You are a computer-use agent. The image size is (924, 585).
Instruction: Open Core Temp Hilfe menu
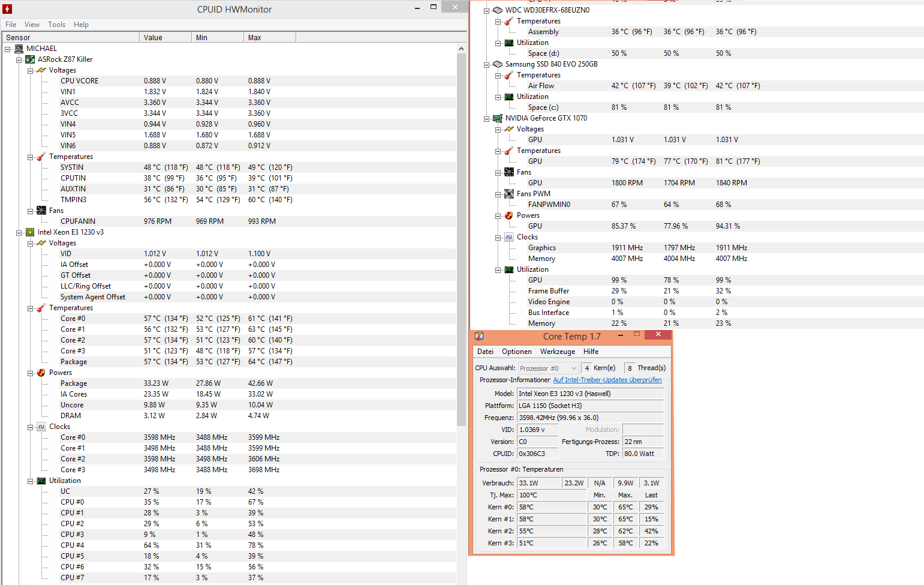coord(591,352)
